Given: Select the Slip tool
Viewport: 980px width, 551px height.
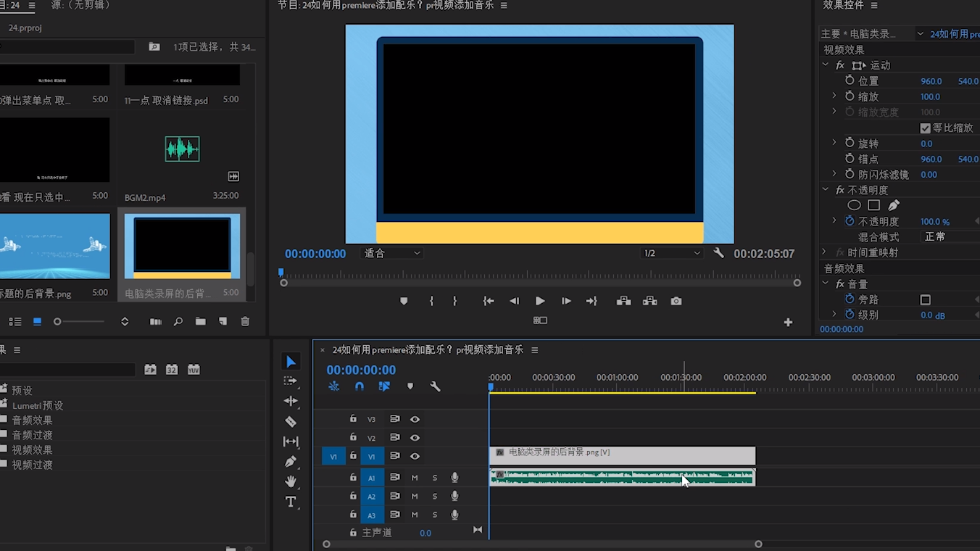Looking at the screenshot, I should point(291,442).
